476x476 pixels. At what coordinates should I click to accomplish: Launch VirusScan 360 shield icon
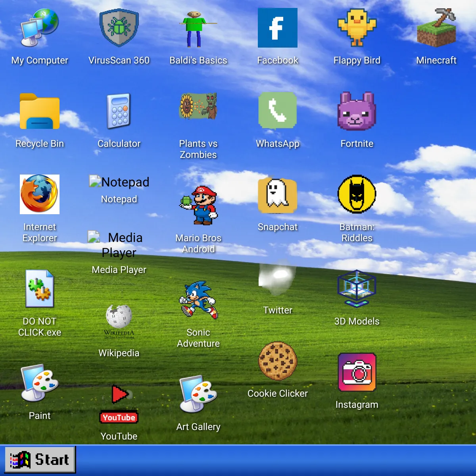tap(119, 28)
